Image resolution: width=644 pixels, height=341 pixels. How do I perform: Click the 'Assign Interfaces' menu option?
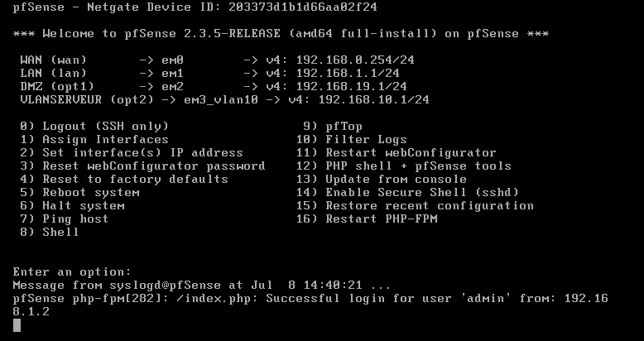(x=94, y=140)
